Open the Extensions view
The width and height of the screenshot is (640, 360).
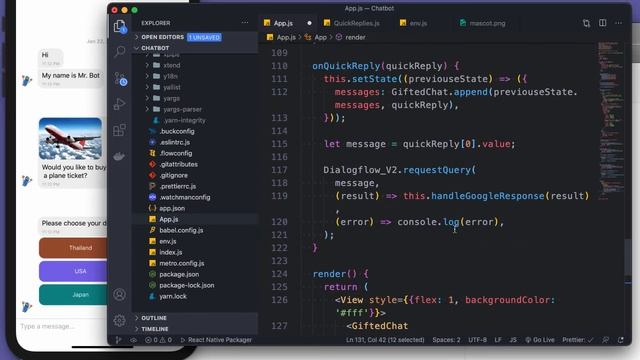120,130
